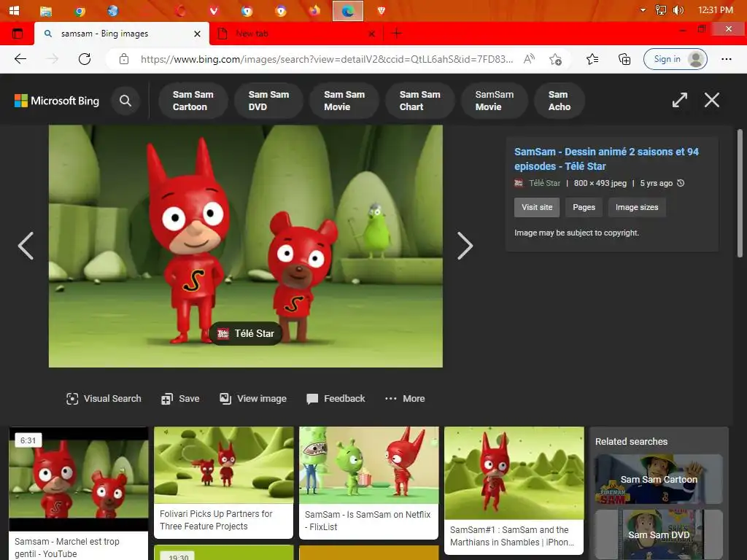The width and height of the screenshot is (747, 560).
Task: Open Edge Settings and more menu
Action: 726,59
